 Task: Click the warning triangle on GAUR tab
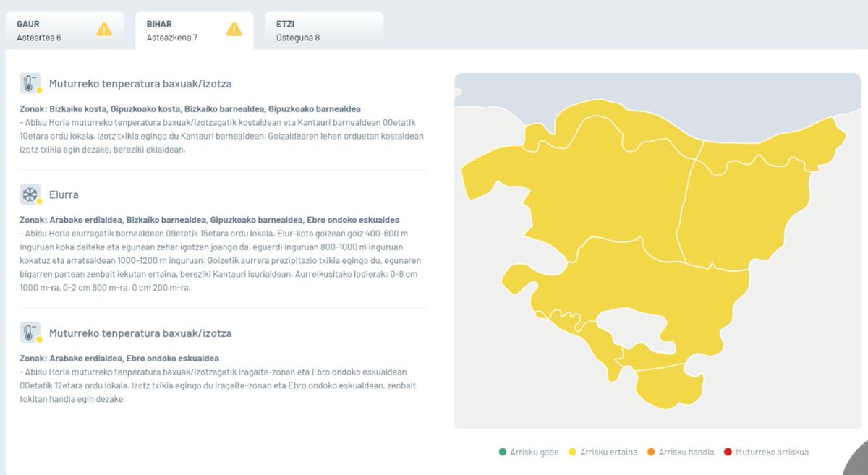104,30
